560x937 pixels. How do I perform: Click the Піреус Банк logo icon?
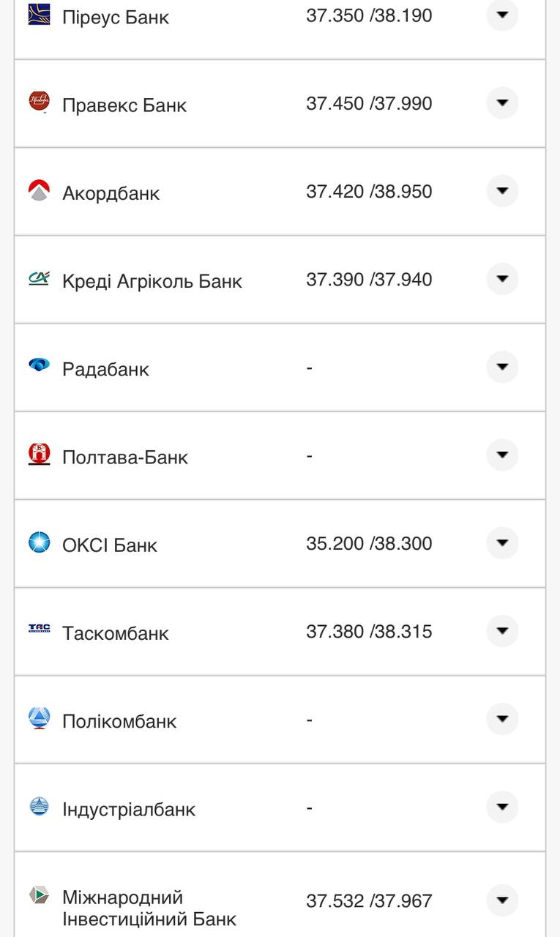40,15
